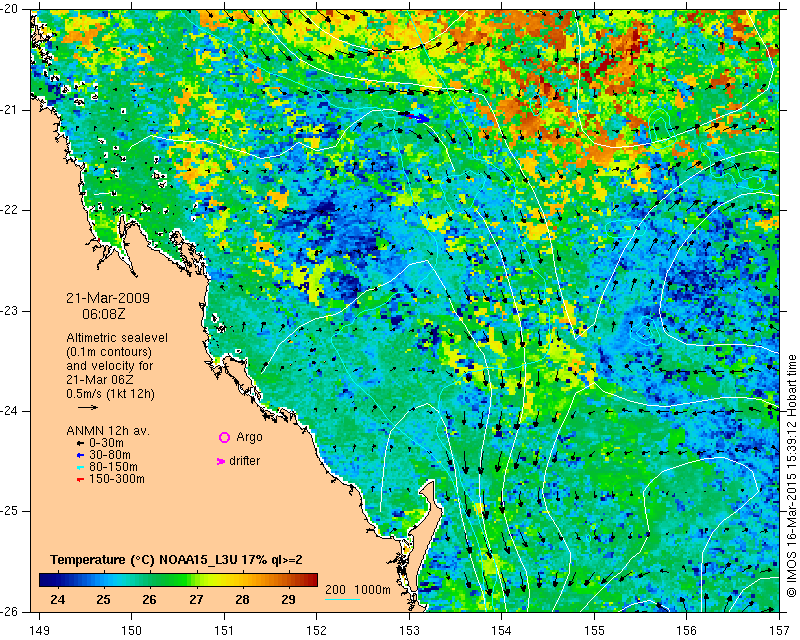800x640 pixels.
Task: Click the 'Temperature (°C) NOAA15_L3U' title
Action: pyautogui.click(x=145, y=560)
